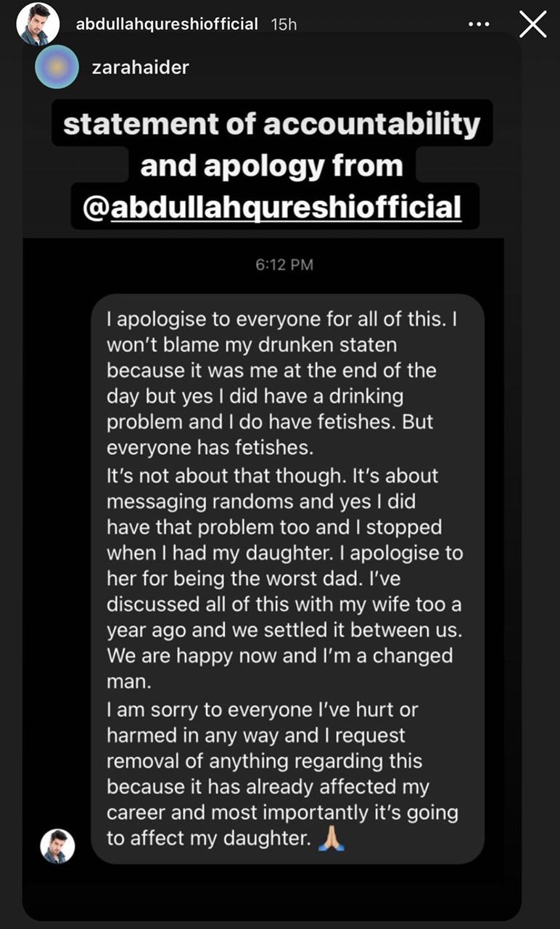Click the 6:12 PM message timestamp
Viewport: 560px width, 929px height.
(284, 265)
